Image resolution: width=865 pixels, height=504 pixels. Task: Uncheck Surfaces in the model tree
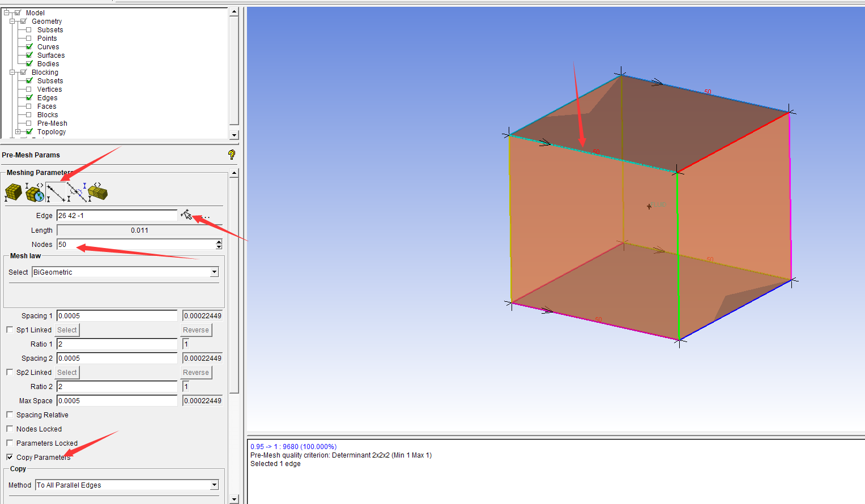(29, 55)
